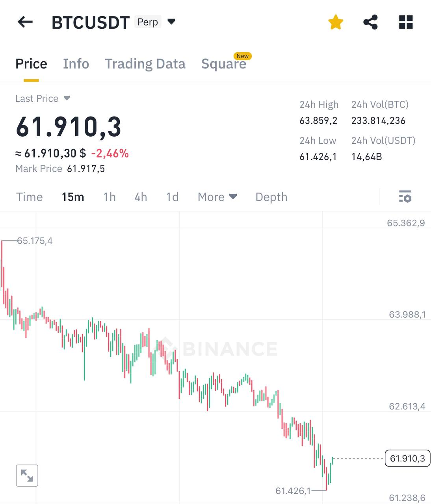This screenshot has width=431, height=504.
Task: Show the Depth chart
Action: coord(271,197)
